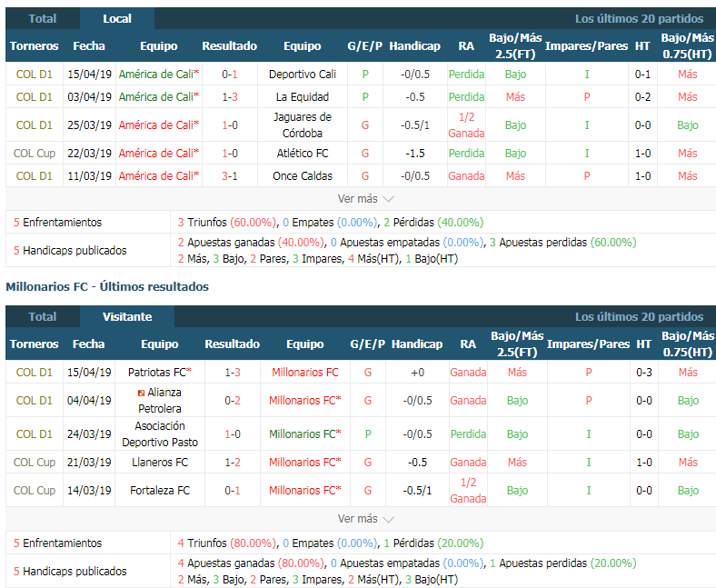This screenshot has height=588, width=716.
Task: Switch to Total tab in América de Cali table
Action: pos(43,19)
